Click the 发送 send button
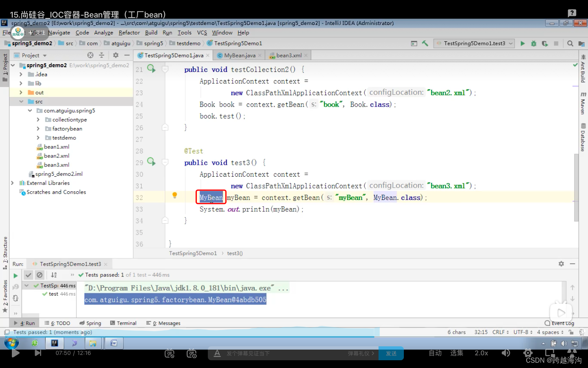Screen dimensions: 588x368 [391, 353]
